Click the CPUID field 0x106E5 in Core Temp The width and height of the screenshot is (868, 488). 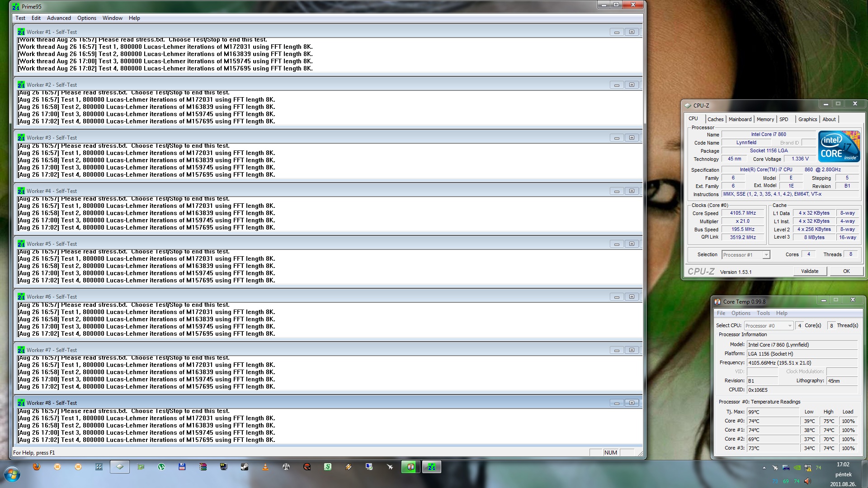coord(802,390)
